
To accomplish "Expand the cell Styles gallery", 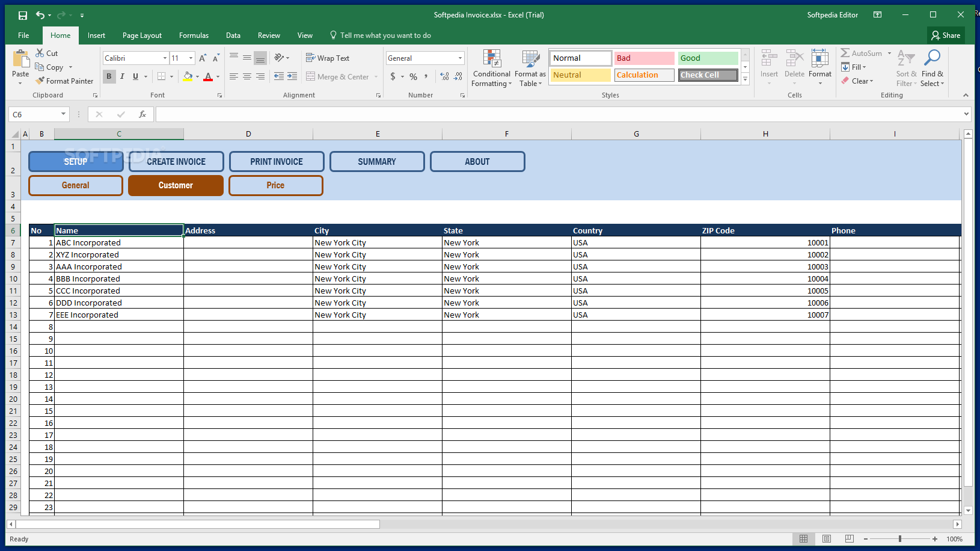I will [746, 79].
